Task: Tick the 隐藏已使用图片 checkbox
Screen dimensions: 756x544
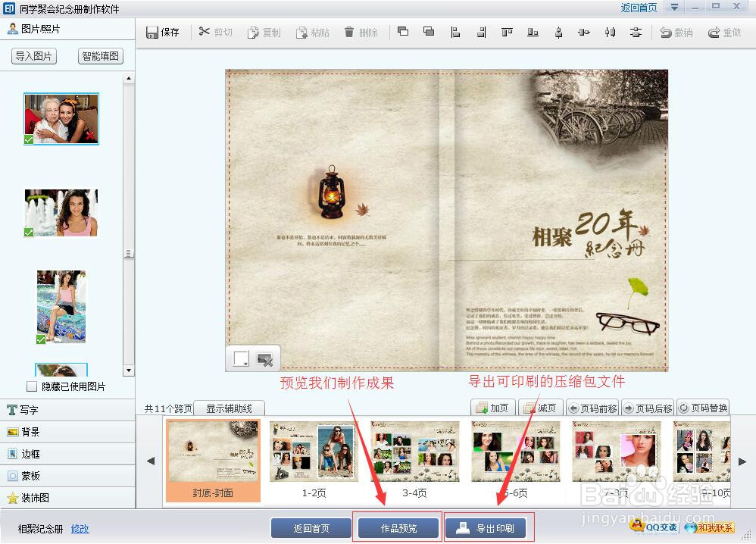Action: pos(32,386)
